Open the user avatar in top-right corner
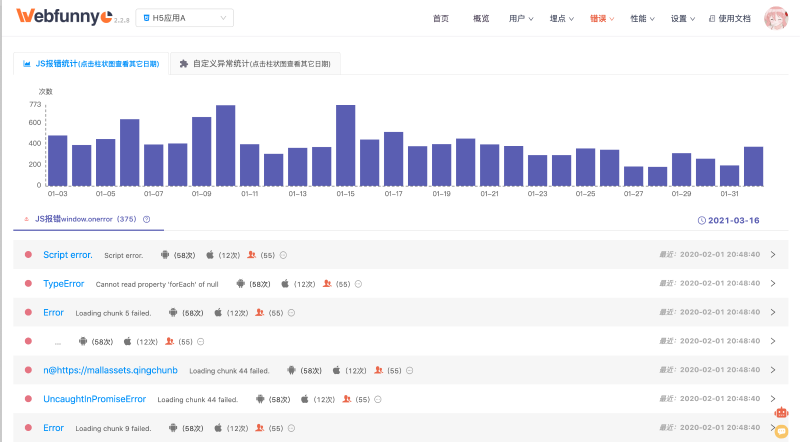 point(777,19)
